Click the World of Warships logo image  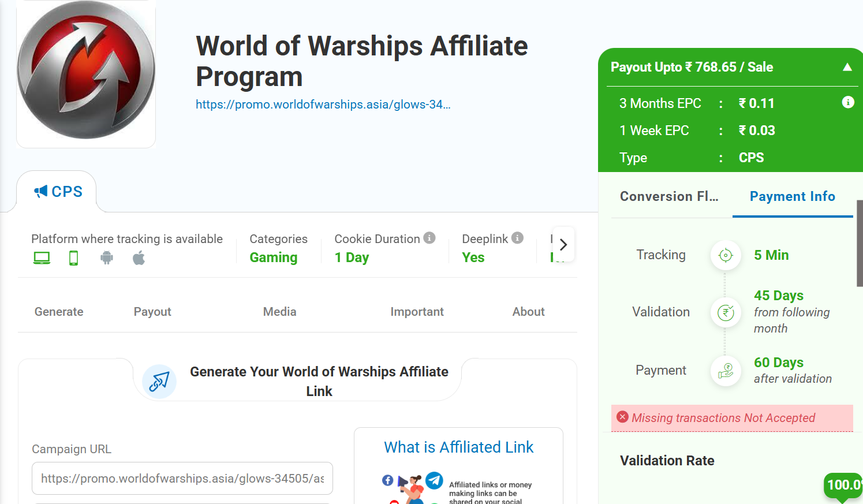pyautogui.click(x=86, y=70)
